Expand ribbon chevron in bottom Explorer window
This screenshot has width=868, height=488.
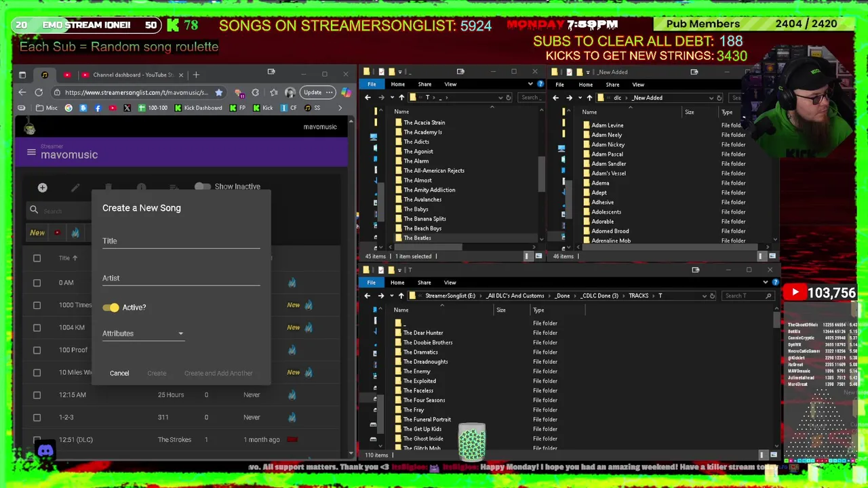coord(766,282)
